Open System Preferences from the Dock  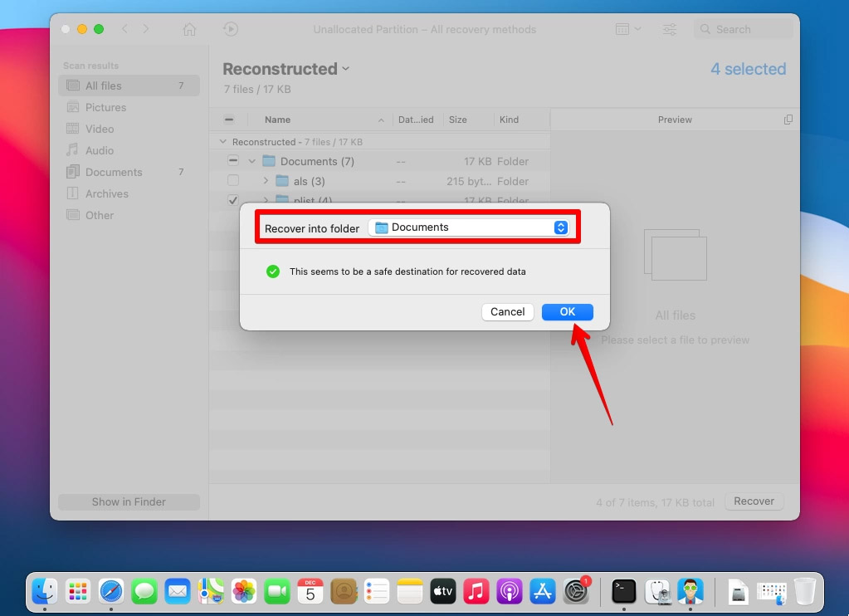(576, 590)
